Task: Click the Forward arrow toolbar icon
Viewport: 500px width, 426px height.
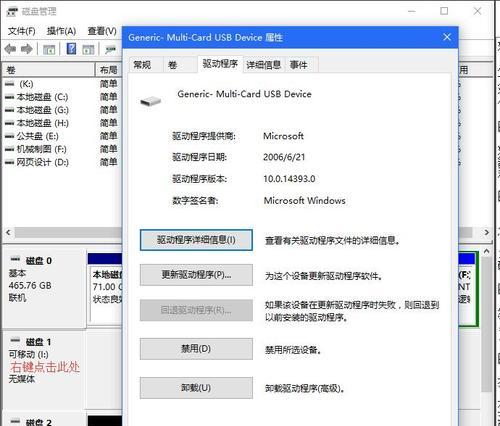Action: 27,49
